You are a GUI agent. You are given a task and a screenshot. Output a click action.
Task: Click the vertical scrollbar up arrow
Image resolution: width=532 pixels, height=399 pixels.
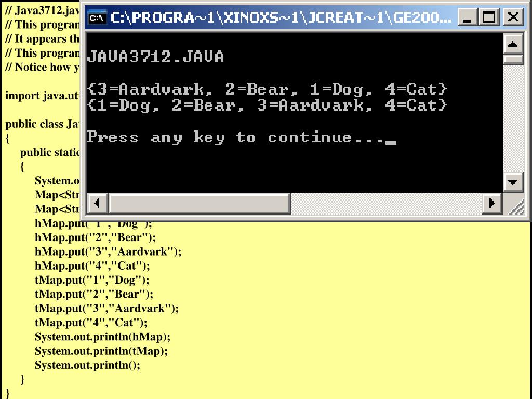(513, 44)
